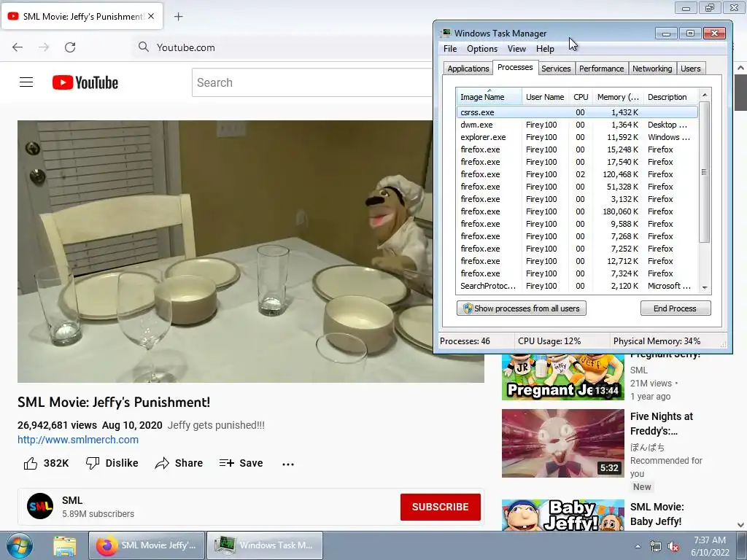Viewport: 747px width, 560px height.
Task: Close the SML Movie browser tab
Action: [x=151, y=16]
